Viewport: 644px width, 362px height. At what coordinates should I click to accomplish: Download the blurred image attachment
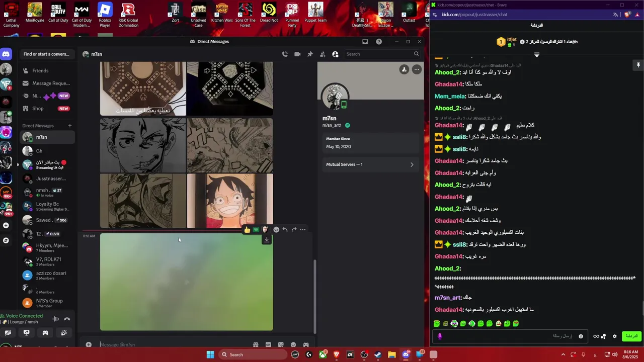point(267,240)
